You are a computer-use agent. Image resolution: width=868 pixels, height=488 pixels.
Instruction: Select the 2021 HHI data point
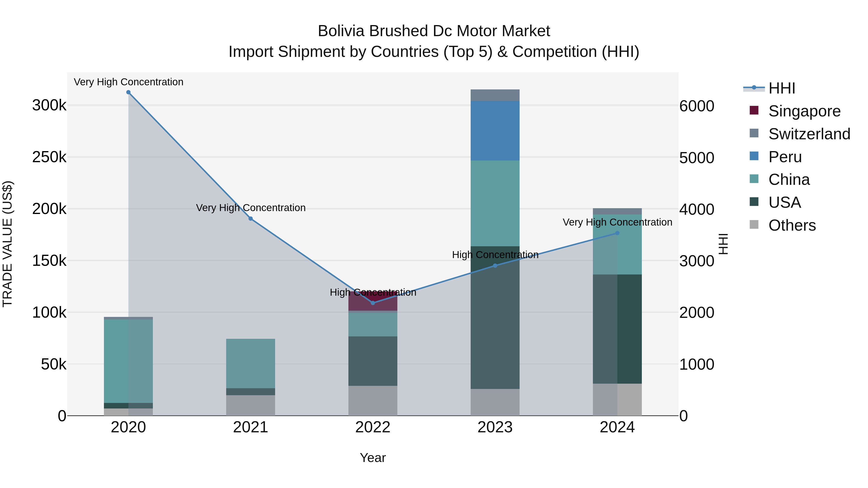pyautogui.click(x=251, y=219)
